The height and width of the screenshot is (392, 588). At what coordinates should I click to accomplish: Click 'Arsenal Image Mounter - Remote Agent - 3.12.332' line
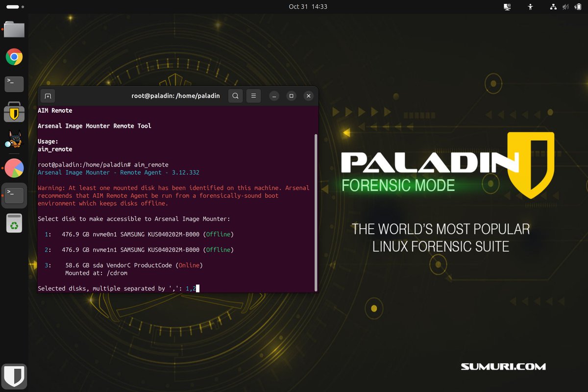point(119,172)
